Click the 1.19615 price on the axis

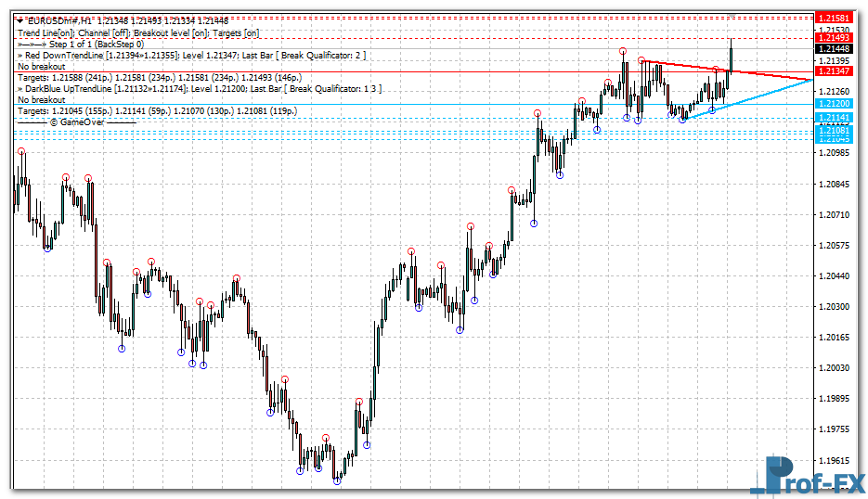[x=834, y=460]
